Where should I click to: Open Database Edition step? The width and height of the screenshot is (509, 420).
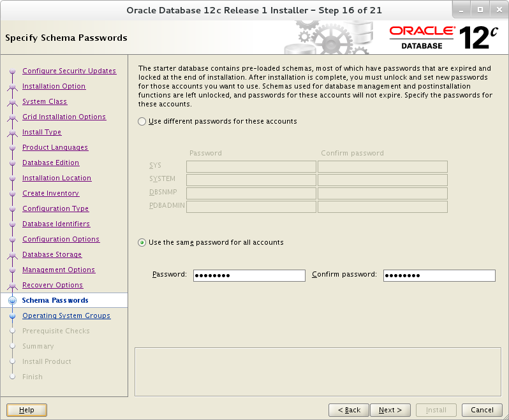(50, 163)
